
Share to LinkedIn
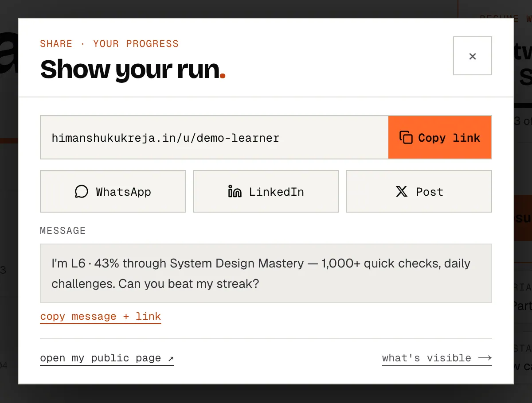click(266, 192)
